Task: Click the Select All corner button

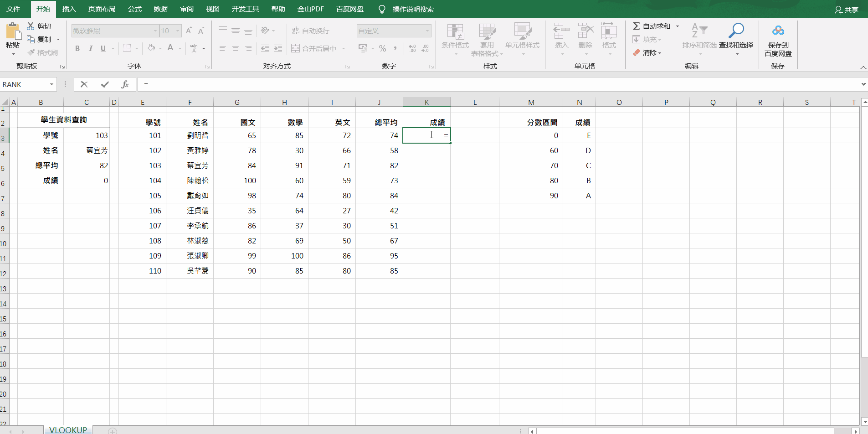Action: click(5, 102)
